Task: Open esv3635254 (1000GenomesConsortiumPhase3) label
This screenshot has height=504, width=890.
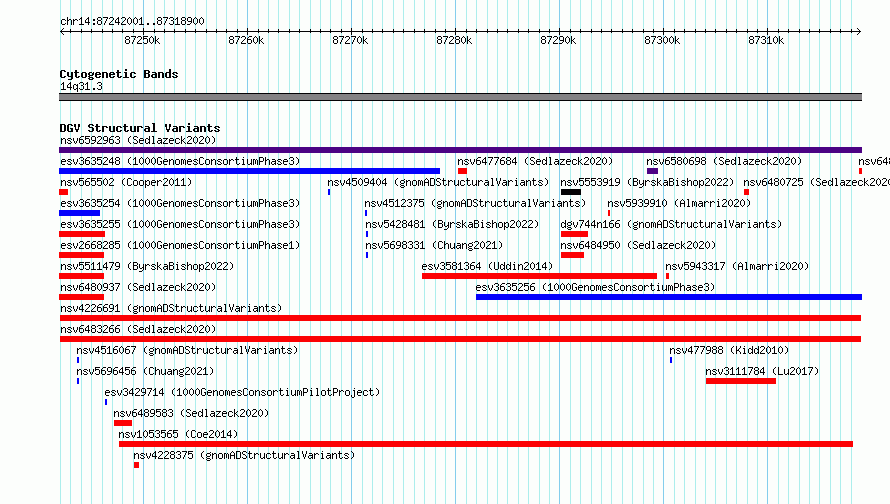Action: [180, 203]
